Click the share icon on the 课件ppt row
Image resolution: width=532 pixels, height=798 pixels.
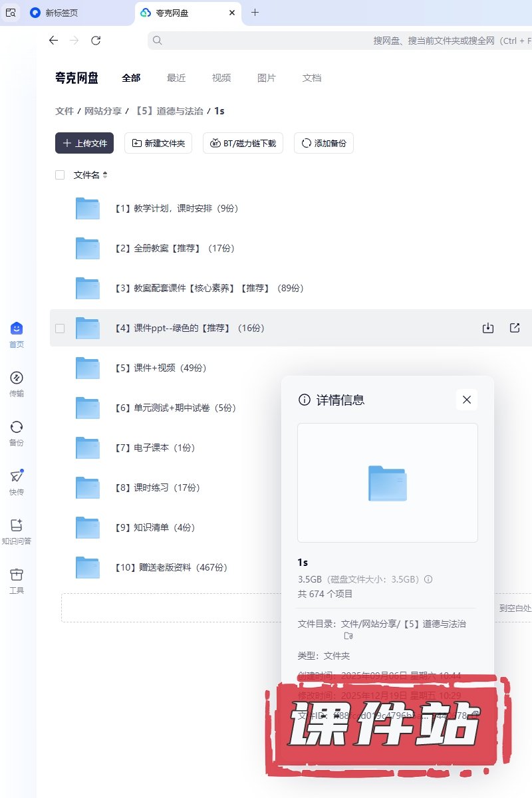pyautogui.click(x=515, y=328)
